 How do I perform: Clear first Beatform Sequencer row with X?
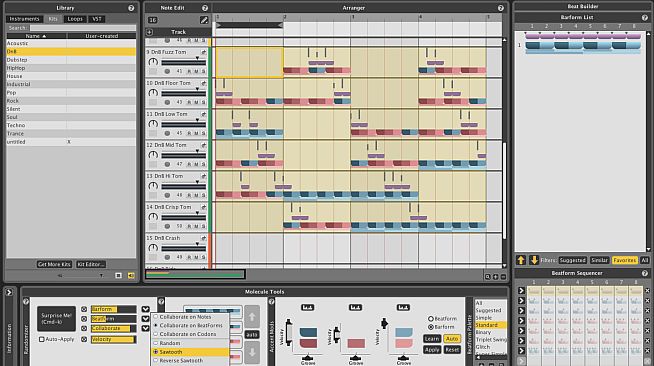coord(647,291)
